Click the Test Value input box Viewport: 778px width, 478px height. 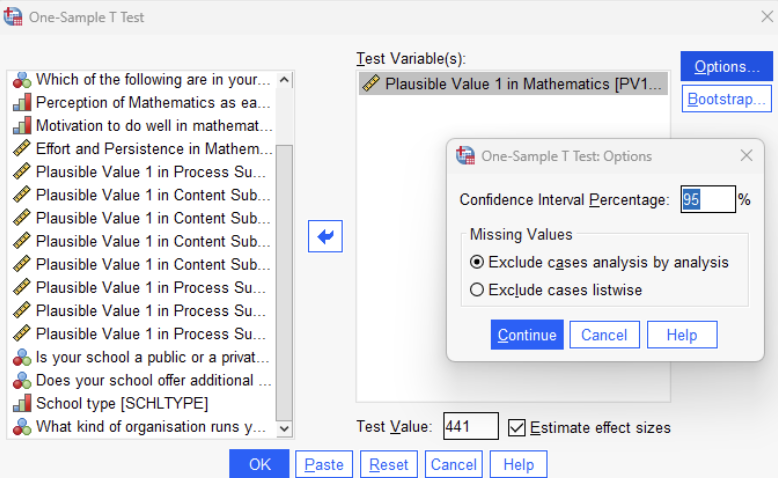(470, 427)
